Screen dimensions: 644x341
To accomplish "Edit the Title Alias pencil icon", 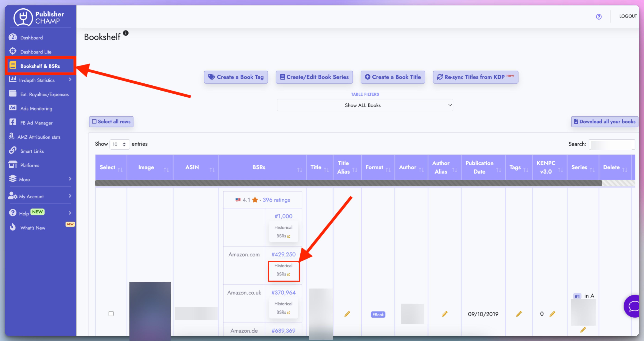I will tap(347, 314).
